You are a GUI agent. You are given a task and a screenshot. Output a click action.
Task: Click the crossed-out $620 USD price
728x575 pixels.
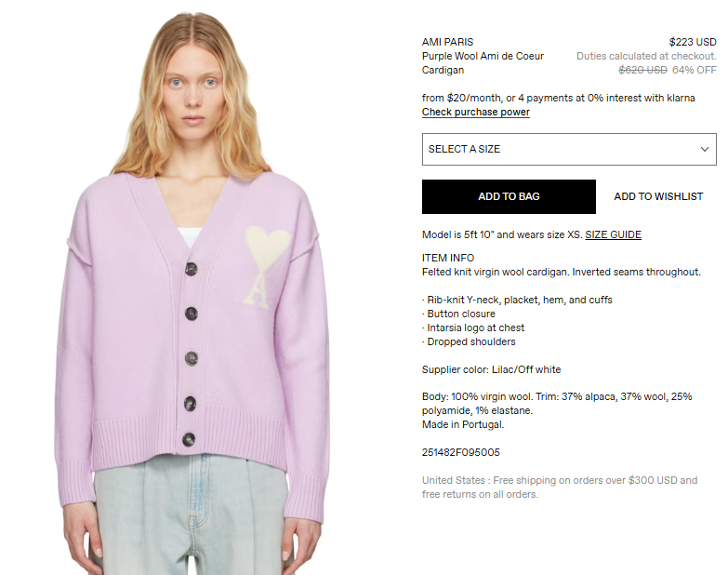(x=642, y=70)
